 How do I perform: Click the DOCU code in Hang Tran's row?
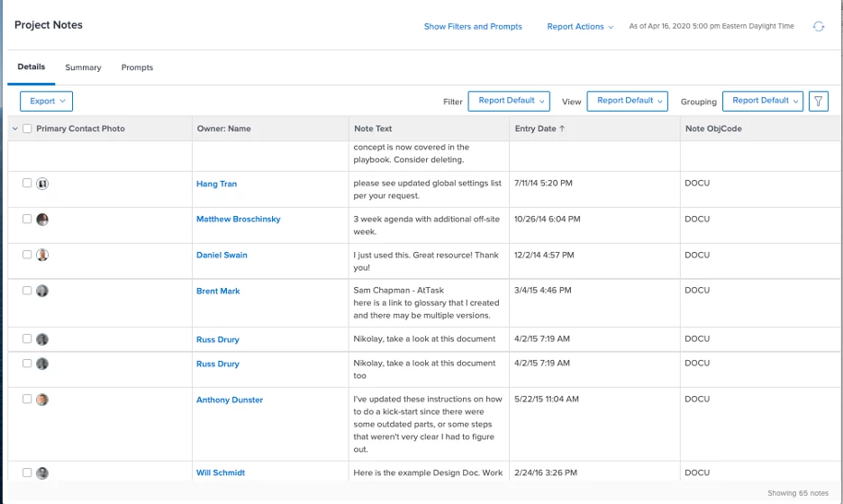tap(697, 184)
